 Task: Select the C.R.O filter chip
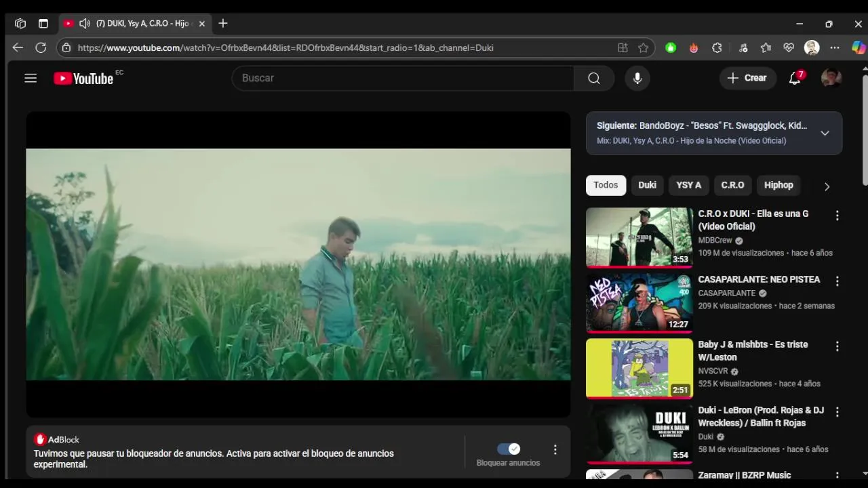732,185
